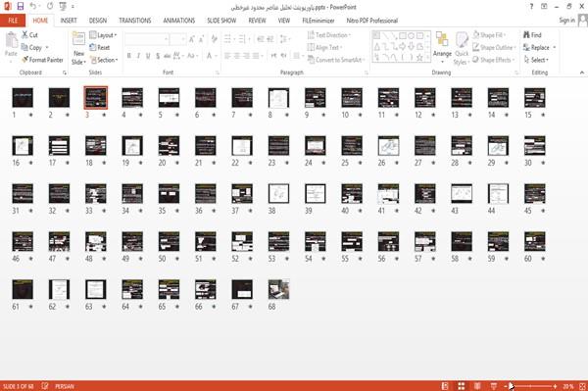Click Shape Fill in Drawing group
The width and height of the screenshot is (588, 391).
tap(489, 35)
